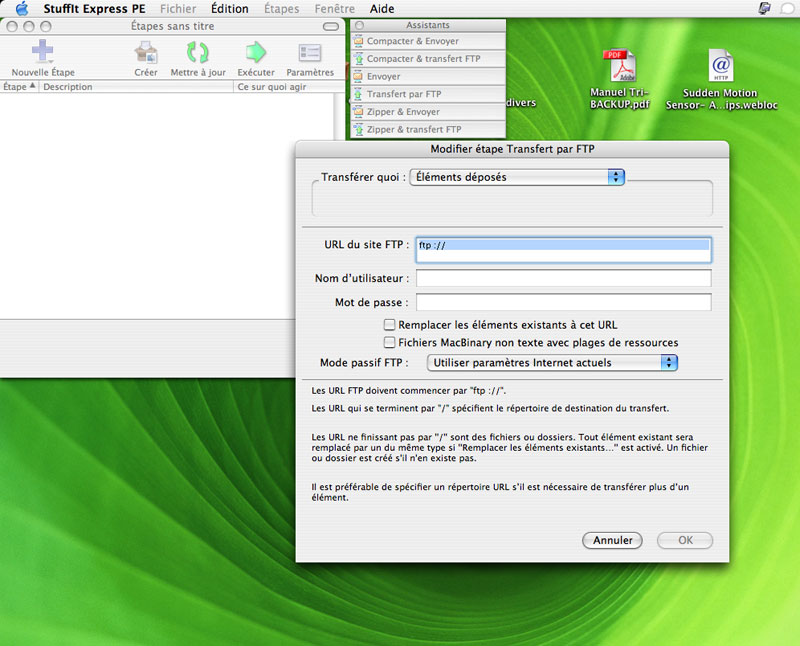
Task: Click the Exécuter green arrow icon
Action: click(256, 52)
